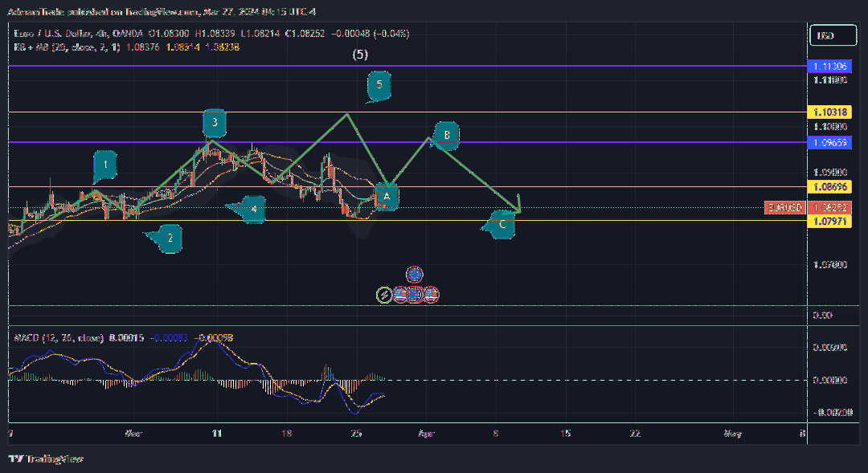Click the close price C1.08252
Screen dimensions: 868x473
pos(305,34)
